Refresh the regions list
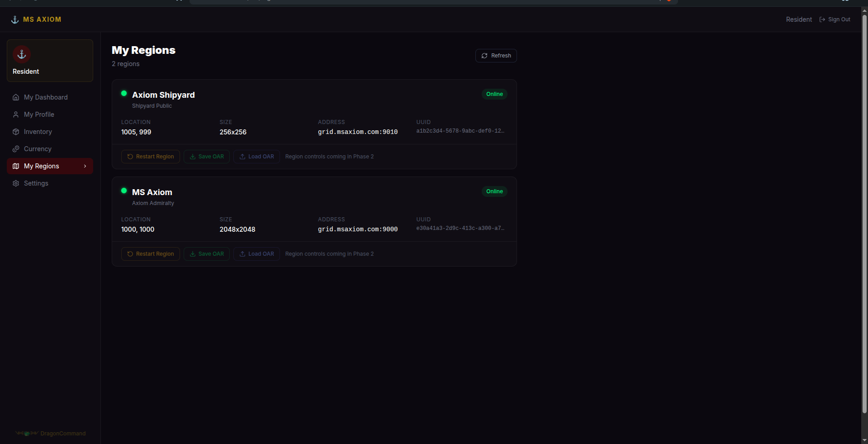This screenshot has width=868, height=444. [496, 56]
